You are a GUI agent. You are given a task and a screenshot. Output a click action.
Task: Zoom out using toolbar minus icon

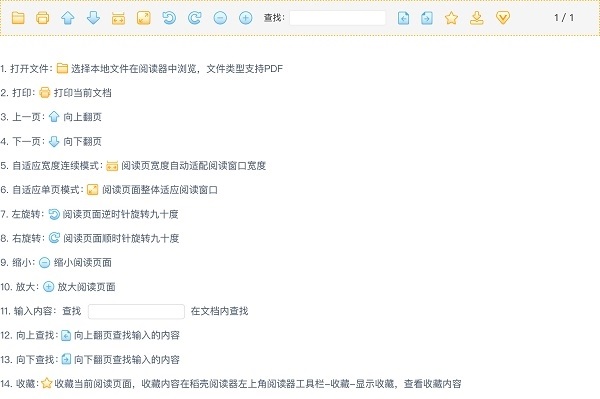click(220, 18)
